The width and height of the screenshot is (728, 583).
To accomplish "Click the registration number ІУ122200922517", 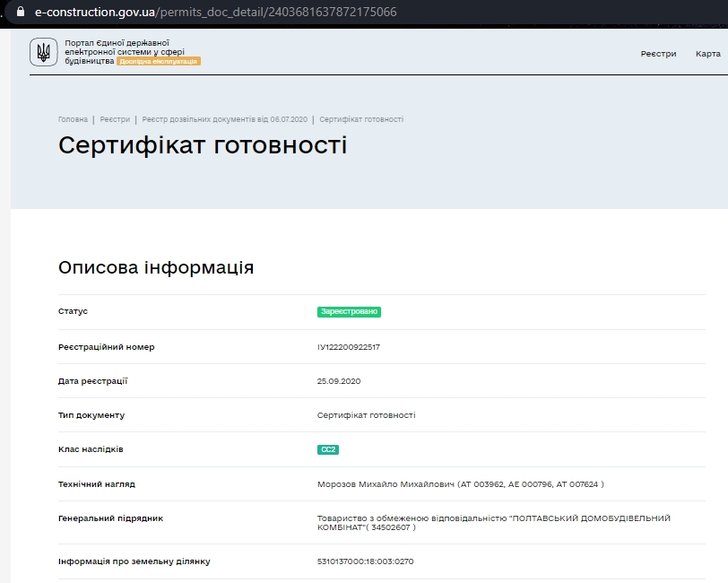I will (349, 347).
